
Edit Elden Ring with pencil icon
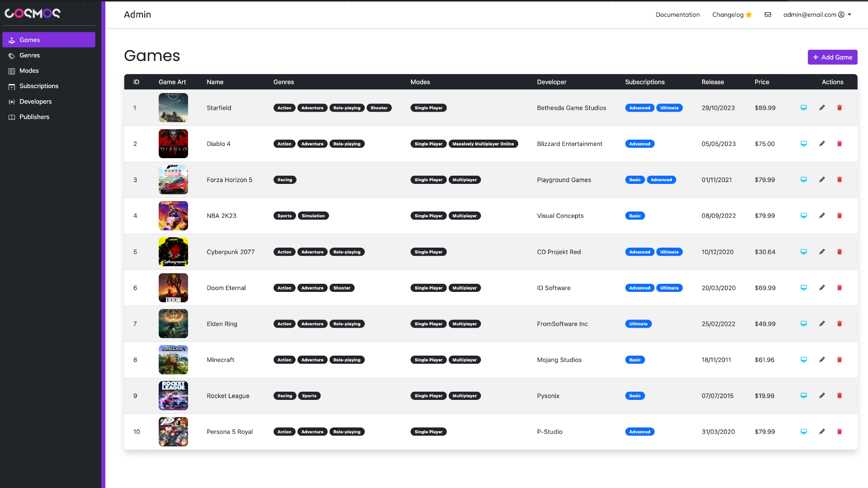click(x=822, y=324)
